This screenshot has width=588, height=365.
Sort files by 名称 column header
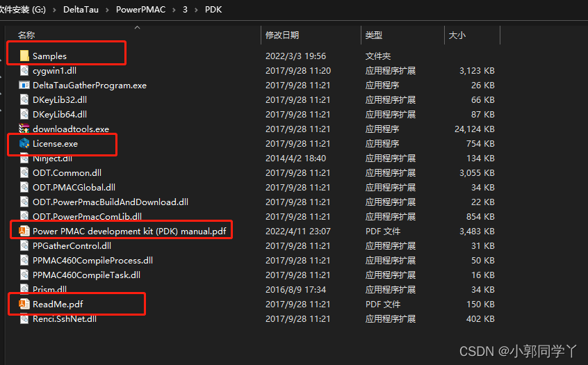click(x=26, y=35)
